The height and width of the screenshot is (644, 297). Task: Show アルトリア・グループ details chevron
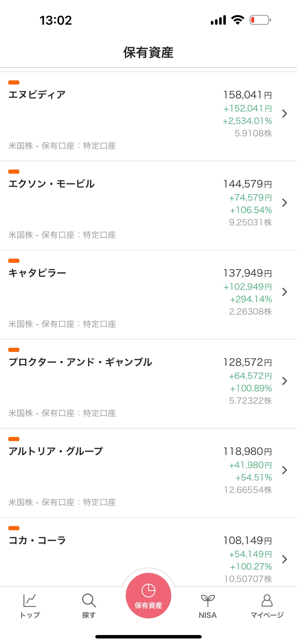284,470
